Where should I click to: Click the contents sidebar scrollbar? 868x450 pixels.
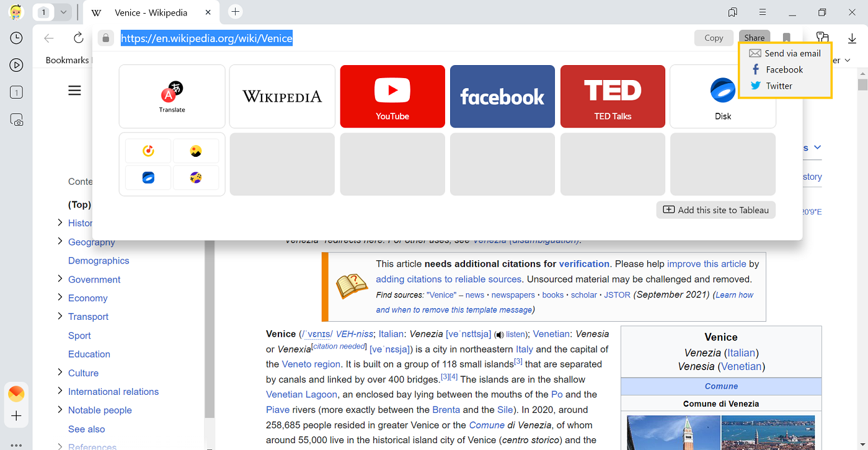[210, 329]
